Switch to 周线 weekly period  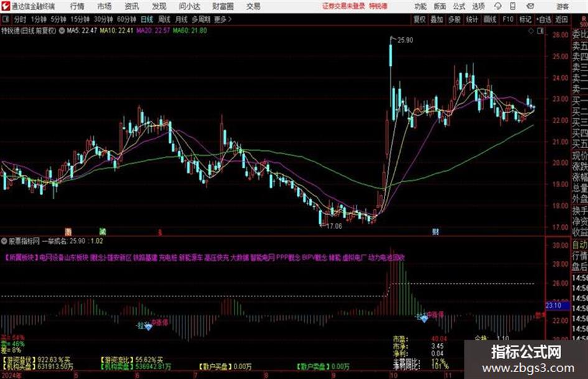tap(164, 19)
